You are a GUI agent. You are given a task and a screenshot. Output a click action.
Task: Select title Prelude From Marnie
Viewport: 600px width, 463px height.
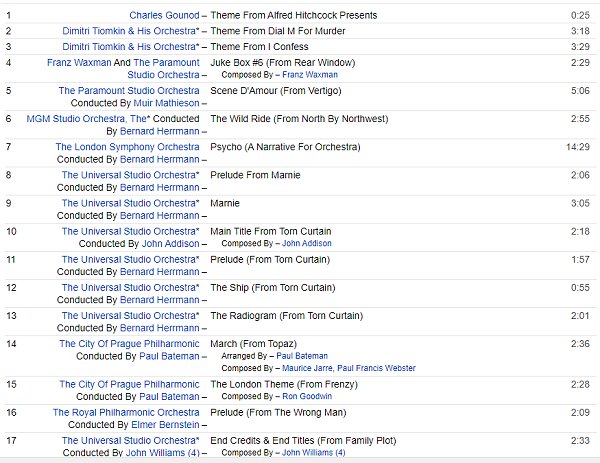[255, 175]
